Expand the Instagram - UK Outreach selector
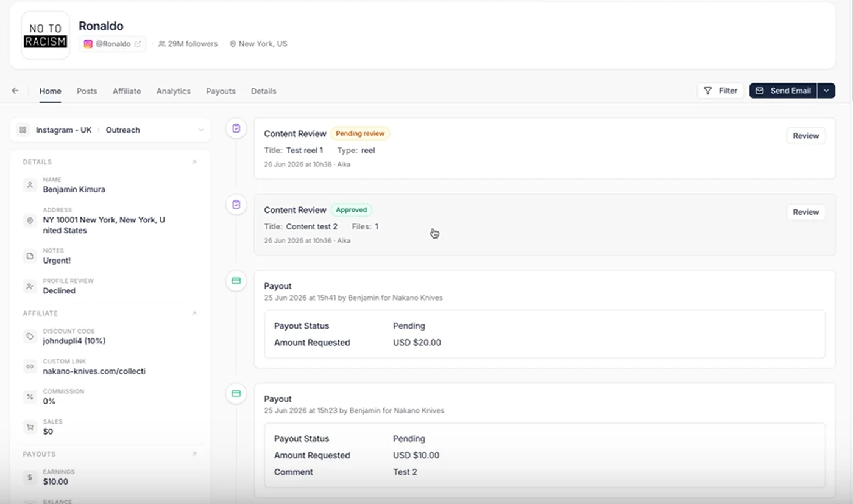 pos(110,130)
